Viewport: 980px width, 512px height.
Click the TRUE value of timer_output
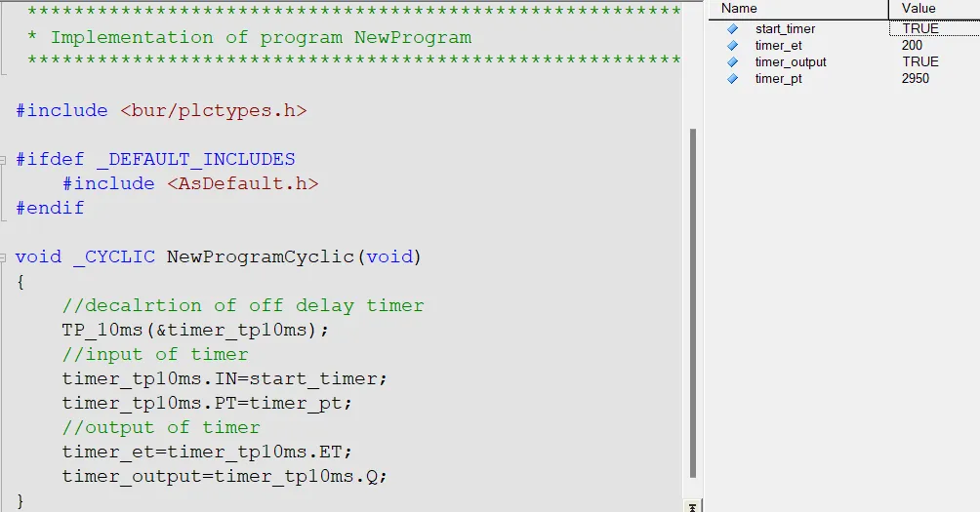coord(920,61)
